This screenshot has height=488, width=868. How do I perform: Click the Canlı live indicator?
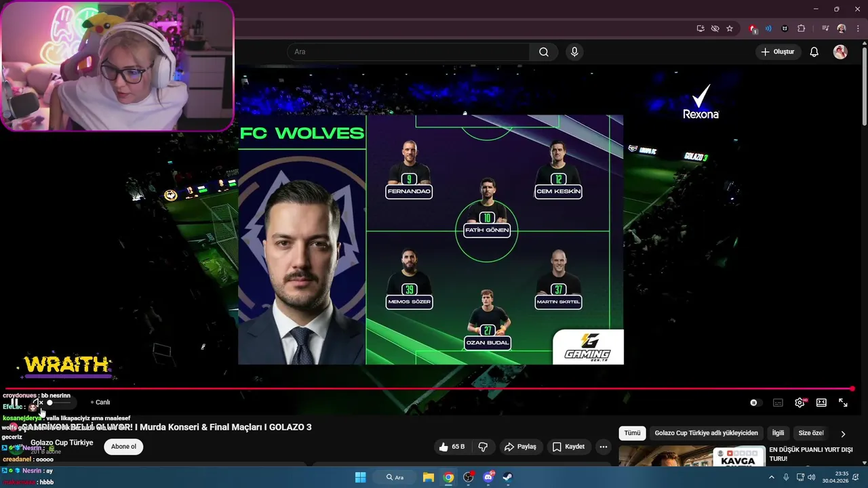[100, 403]
